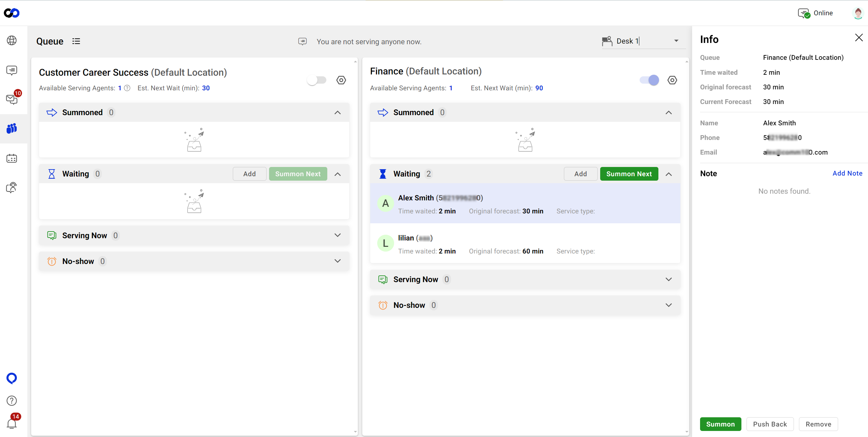The height and width of the screenshot is (437, 868).
Task: Click Add in Finance Waiting
Action: pos(580,174)
